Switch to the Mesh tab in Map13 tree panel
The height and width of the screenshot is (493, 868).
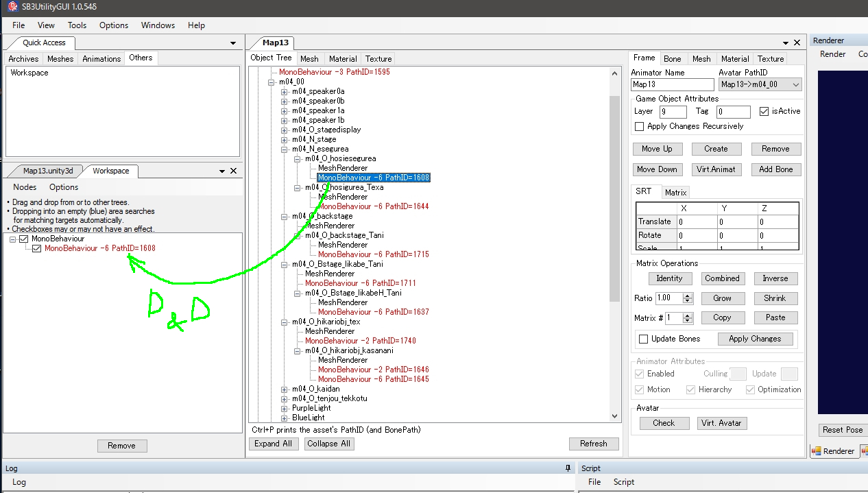pyautogui.click(x=309, y=59)
